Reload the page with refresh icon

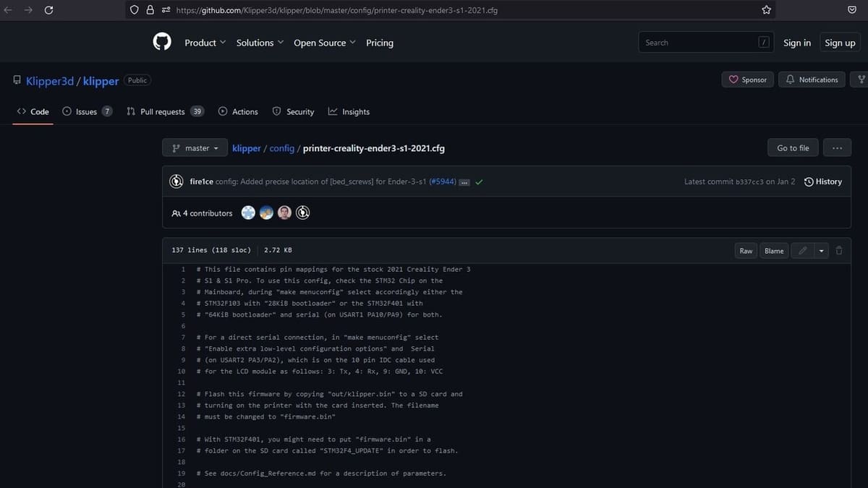49,10
